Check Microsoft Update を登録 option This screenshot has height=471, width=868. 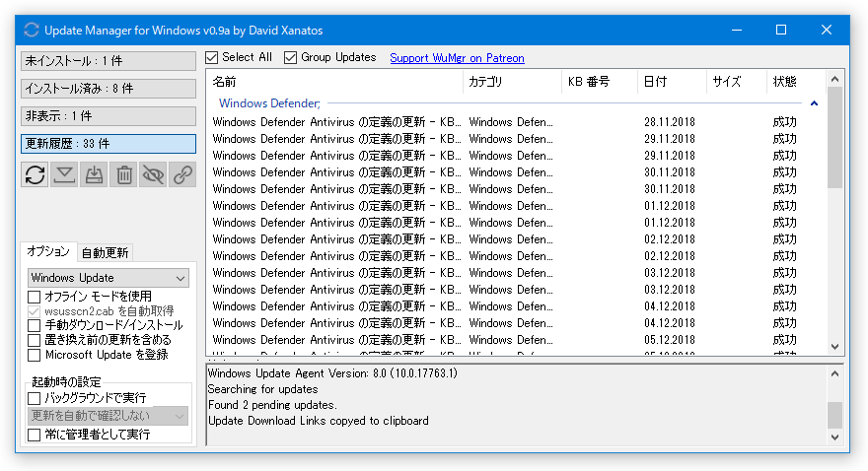pos(35,355)
